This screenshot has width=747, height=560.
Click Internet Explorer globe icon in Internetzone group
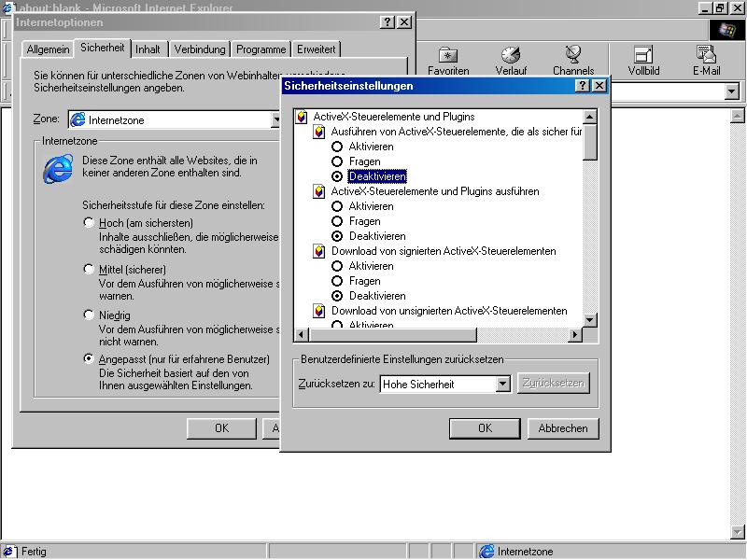click(58, 169)
